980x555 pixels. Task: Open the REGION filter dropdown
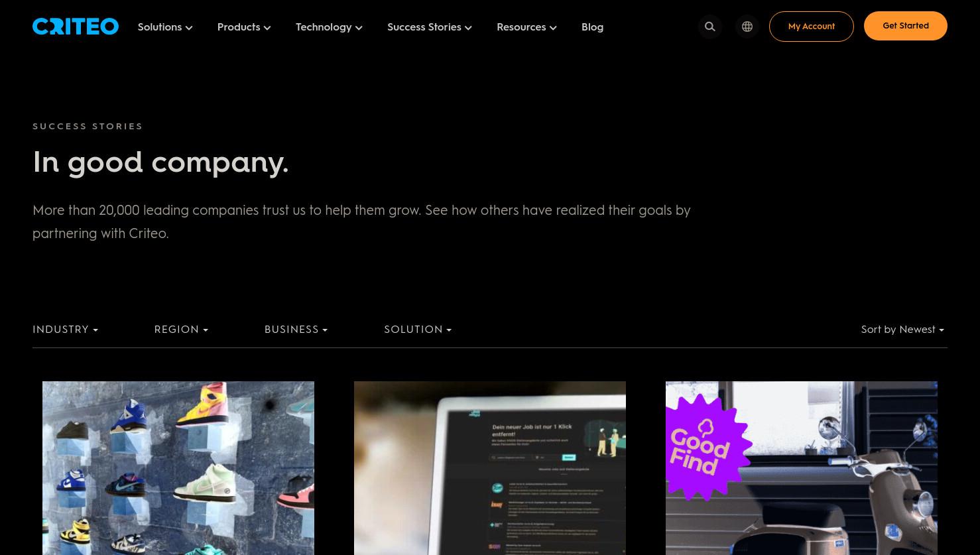181,330
